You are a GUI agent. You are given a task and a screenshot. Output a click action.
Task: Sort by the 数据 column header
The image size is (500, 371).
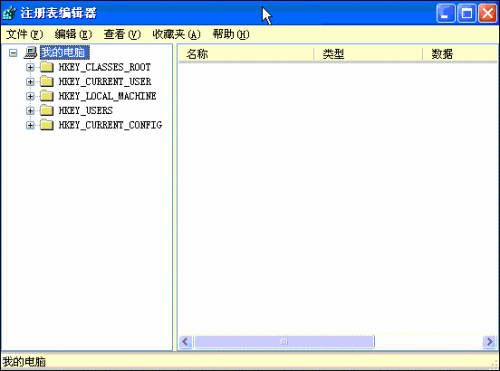[x=460, y=54]
